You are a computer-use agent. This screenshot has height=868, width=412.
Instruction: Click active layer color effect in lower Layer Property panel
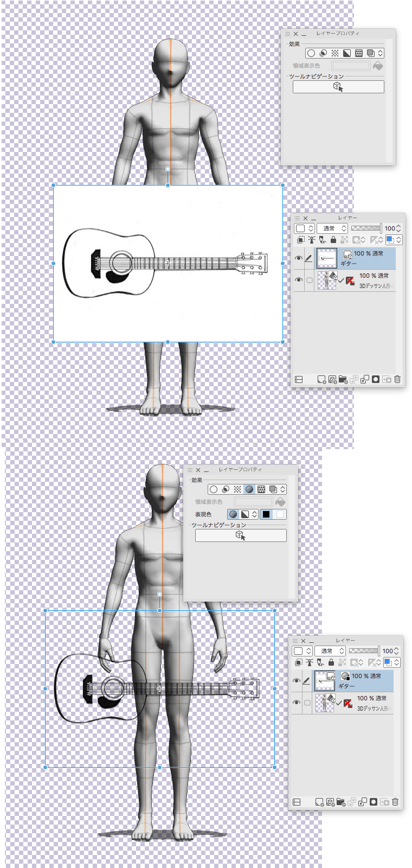[x=249, y=489]
